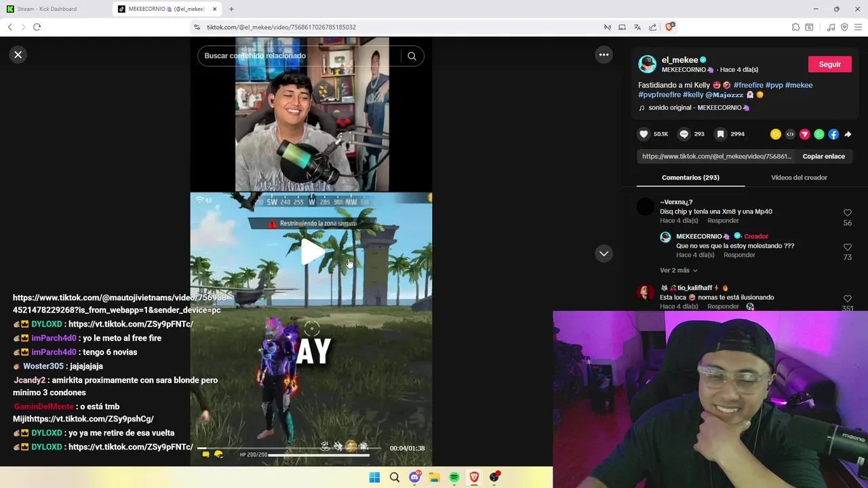Screen dimensions: 868x488
Task: Open the browser hamburger menu
Action: click(859, 27)
